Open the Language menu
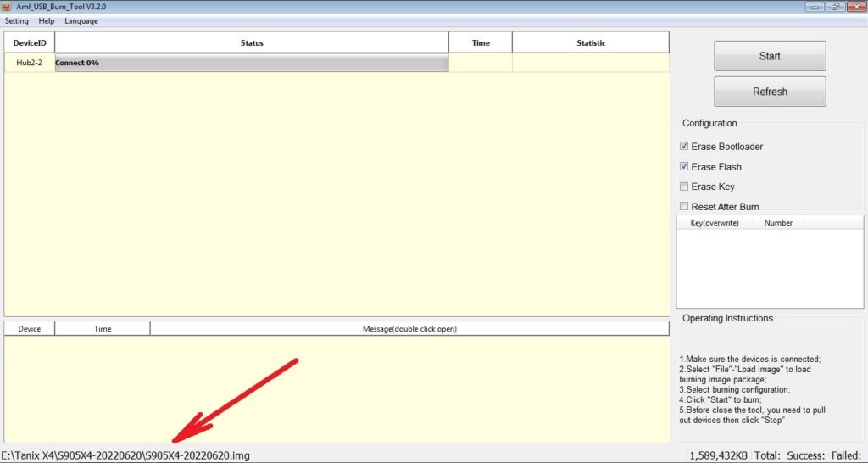Screen dimensions: 868x463 point(81,21)
